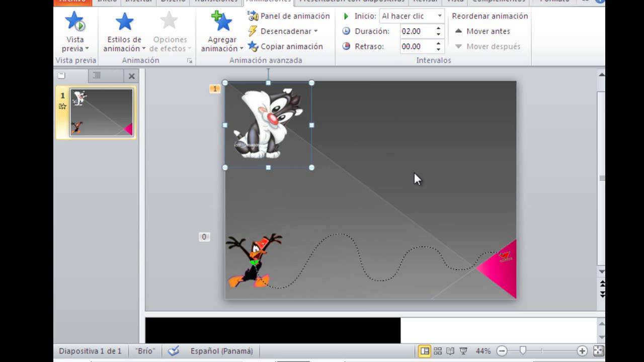The height and width of the screenshot is (362, 644).
Task: Click the Vista previa star icon
Action: point(75,22)
